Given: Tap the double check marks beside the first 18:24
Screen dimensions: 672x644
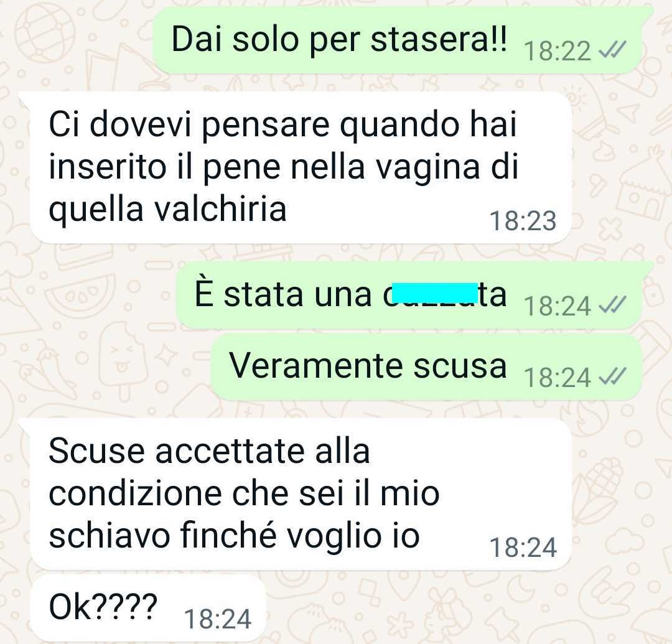Looking at the screenshot, I should (x=614, y=305).
